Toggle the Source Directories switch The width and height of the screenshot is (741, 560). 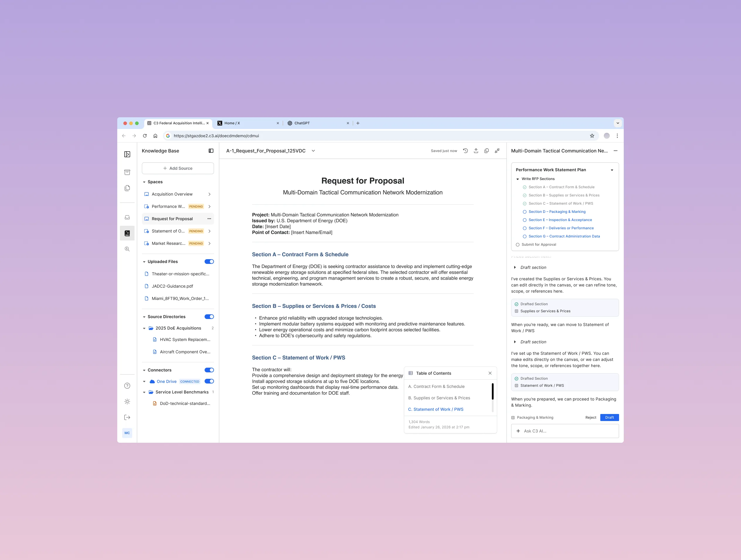(209, 317)
